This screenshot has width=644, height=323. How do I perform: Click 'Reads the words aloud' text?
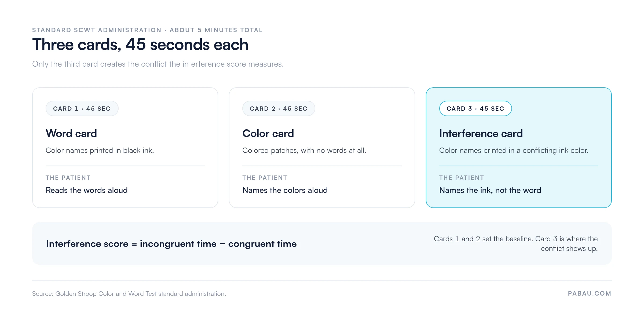(87, 190)
